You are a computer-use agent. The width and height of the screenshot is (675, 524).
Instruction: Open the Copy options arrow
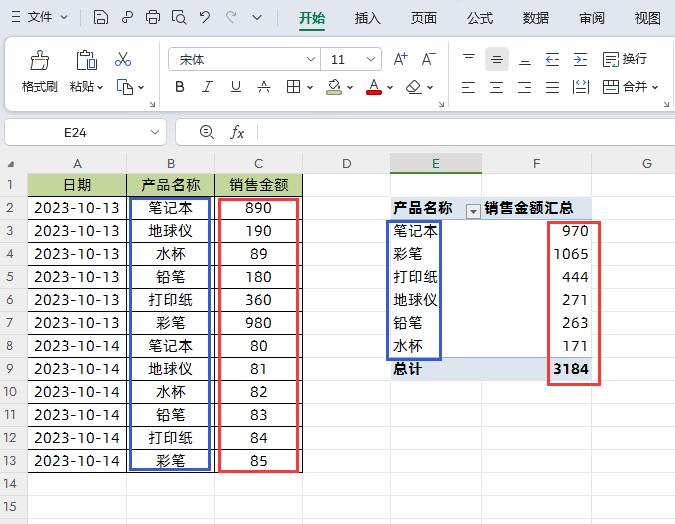(141, 87)
